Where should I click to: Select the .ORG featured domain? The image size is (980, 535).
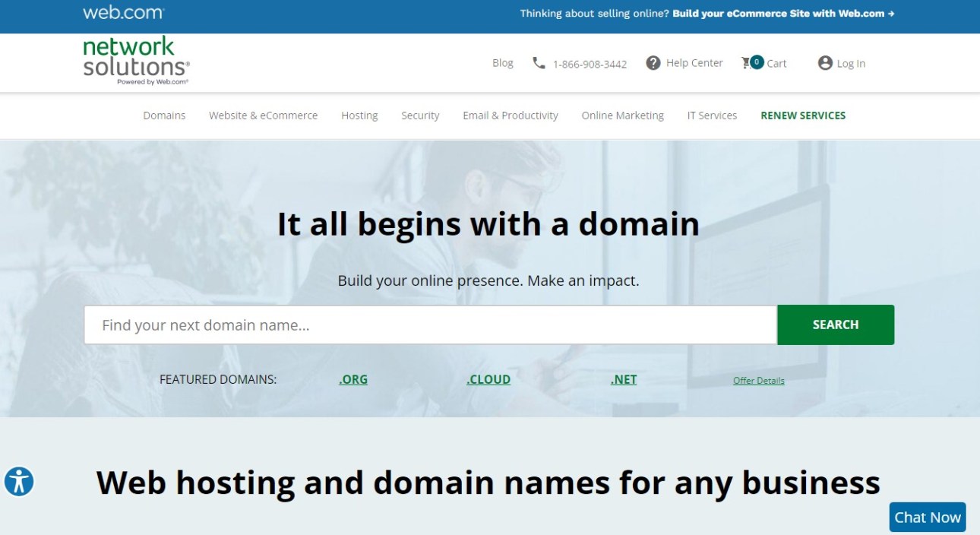click(353, 379)
